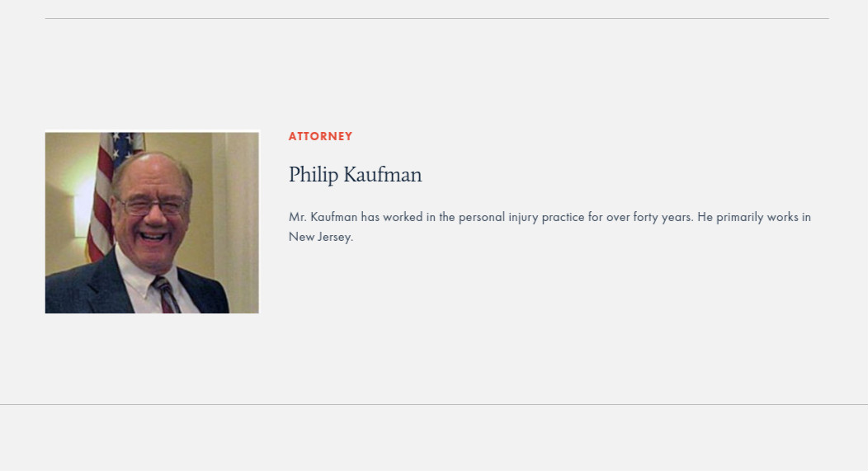
Task: Click the eyeglasses in the portrait
Action: click(x=150, y=206)
